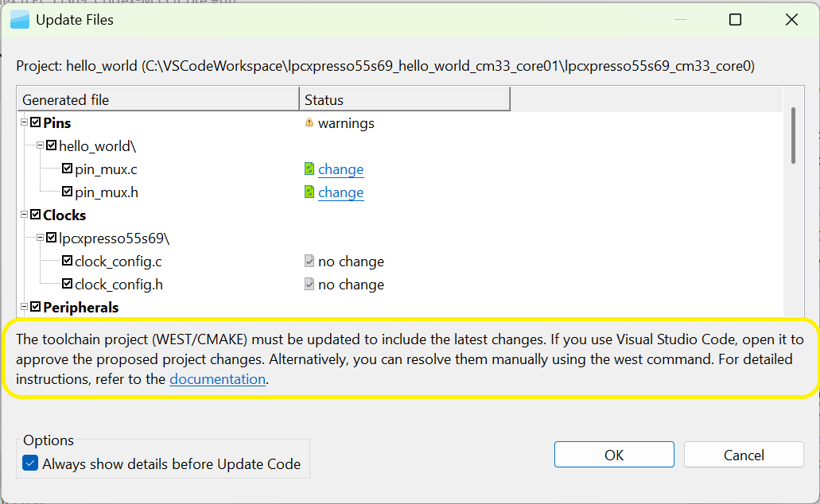Dismiss the dialog with Cancel
This screenshot has width=820, height=504.
click(x=743, y=454)
